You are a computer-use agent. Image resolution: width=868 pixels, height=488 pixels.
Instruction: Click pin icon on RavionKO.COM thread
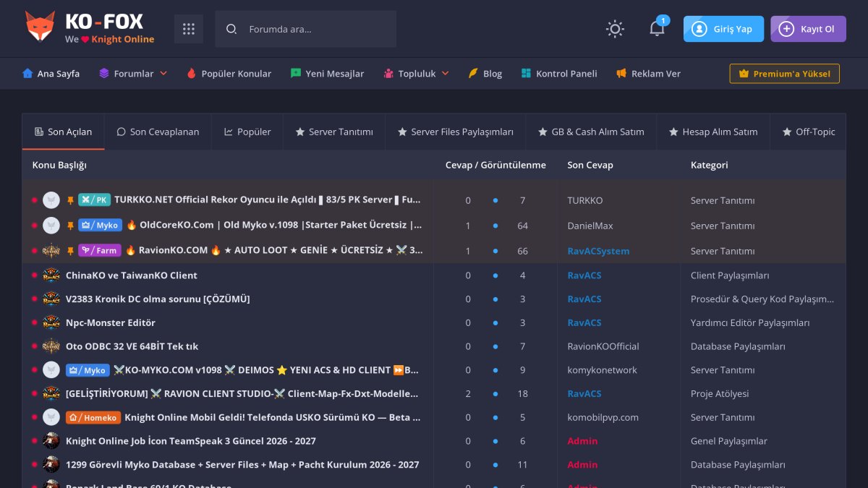[70, 250]
